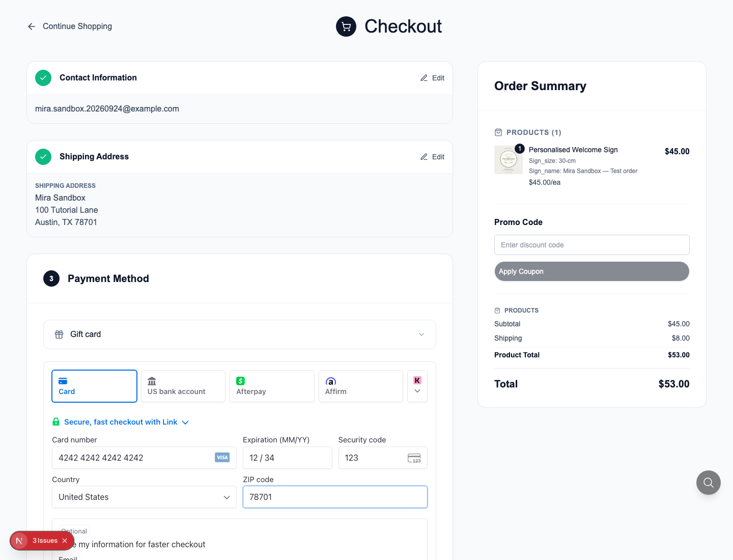Dismiss the 3 Issues badge with X

[65, 541]
